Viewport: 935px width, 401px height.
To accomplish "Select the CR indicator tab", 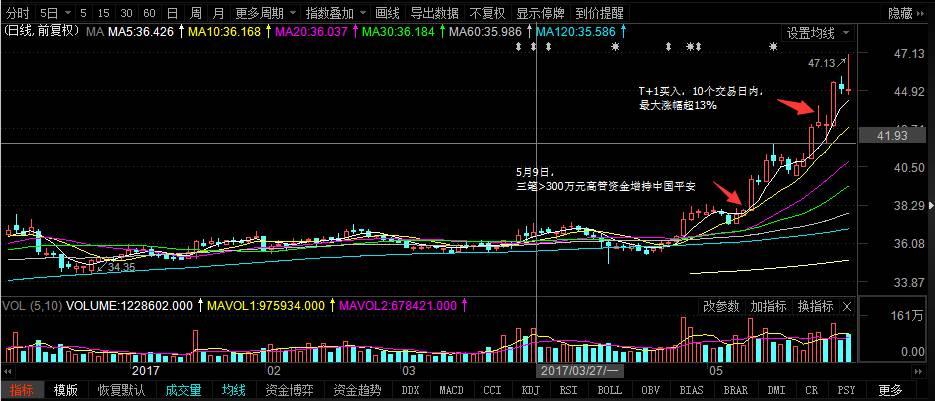I will [812, 390].
